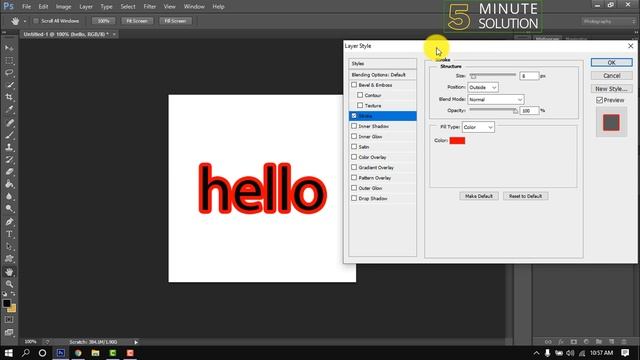
Task: Click OK in Layer Style dialog
Action: [x=611, y=62]
